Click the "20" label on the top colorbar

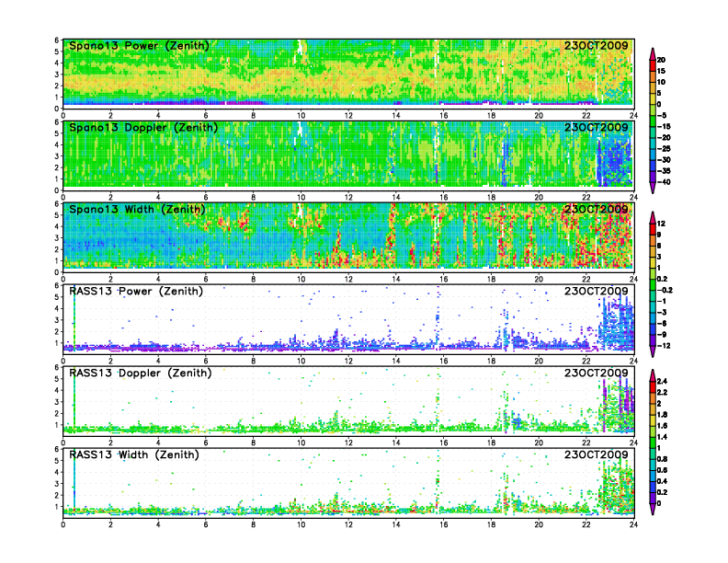[x=661, y=60]
